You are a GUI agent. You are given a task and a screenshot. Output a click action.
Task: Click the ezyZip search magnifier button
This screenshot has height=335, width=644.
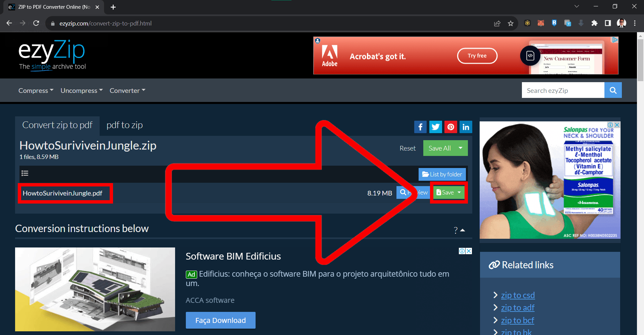tap(613, 90)
